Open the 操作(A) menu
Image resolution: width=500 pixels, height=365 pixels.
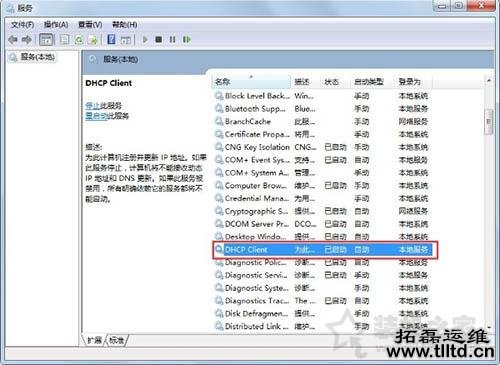(56, 25)
